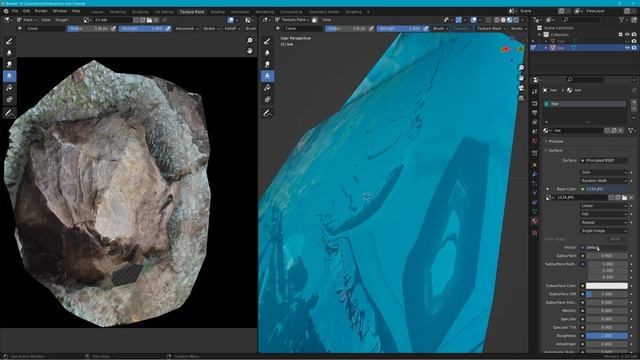The image size is (640, 360).
Task: Open the Texture Mask dropdown in the viewport header
Action: tap(491, 29)
